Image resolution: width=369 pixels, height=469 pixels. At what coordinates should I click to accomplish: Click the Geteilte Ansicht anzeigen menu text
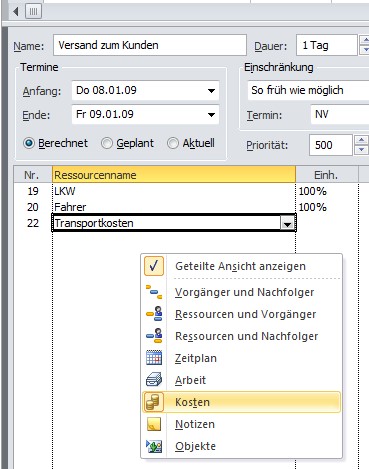[240, 266]
